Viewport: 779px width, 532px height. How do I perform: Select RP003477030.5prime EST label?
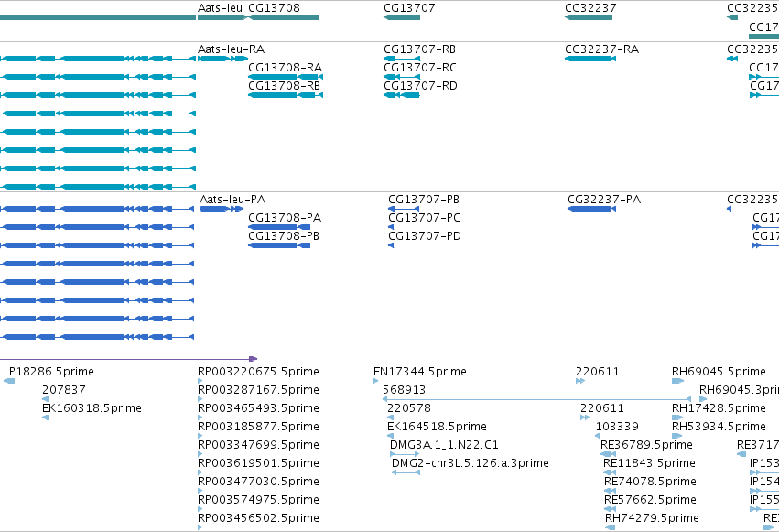click(258, 482)
